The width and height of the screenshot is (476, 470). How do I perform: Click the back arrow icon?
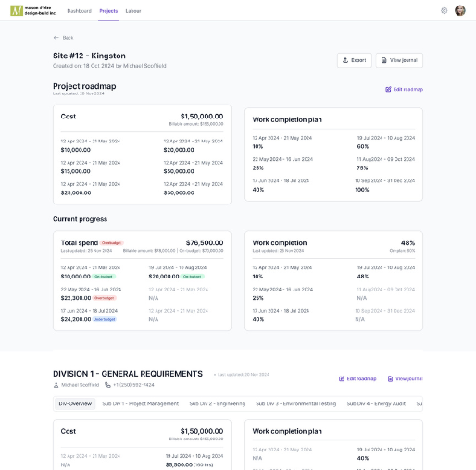[56, 38]
